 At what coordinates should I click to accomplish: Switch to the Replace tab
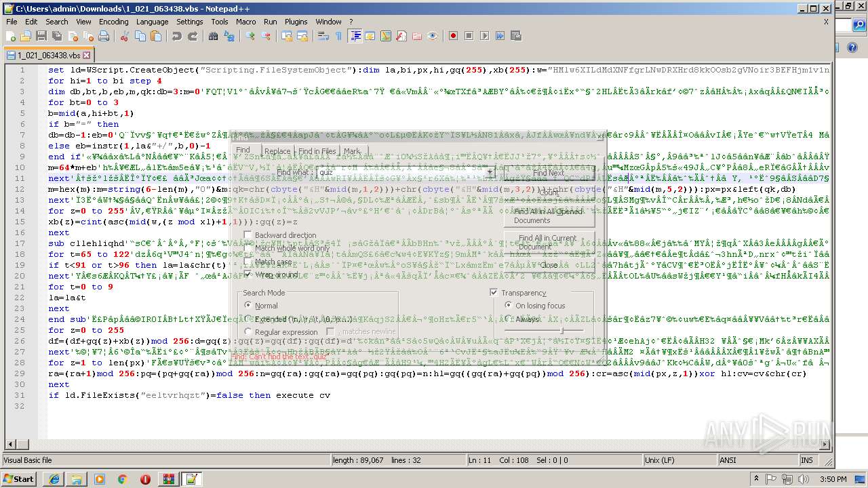coord(277,151)
